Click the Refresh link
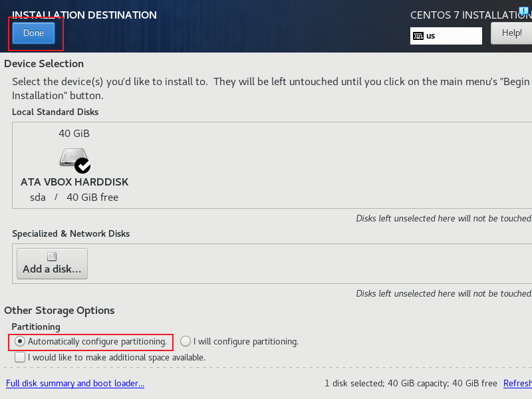532x399 pixels. pos(517,384)
